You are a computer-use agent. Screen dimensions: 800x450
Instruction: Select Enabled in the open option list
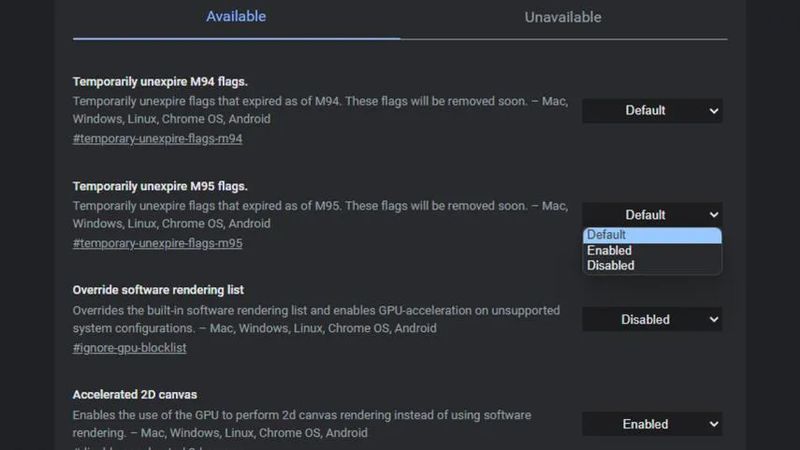[652, 250]
